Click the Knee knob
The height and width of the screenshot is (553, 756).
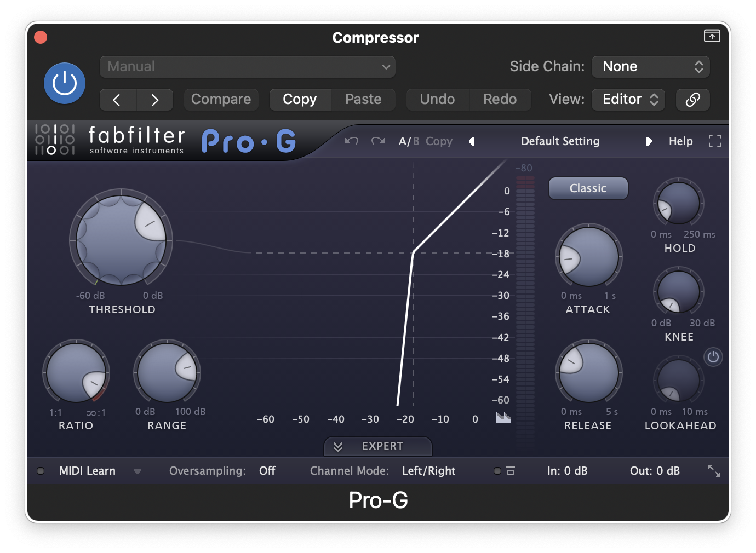pyautogui.click(x=679, y=291)
